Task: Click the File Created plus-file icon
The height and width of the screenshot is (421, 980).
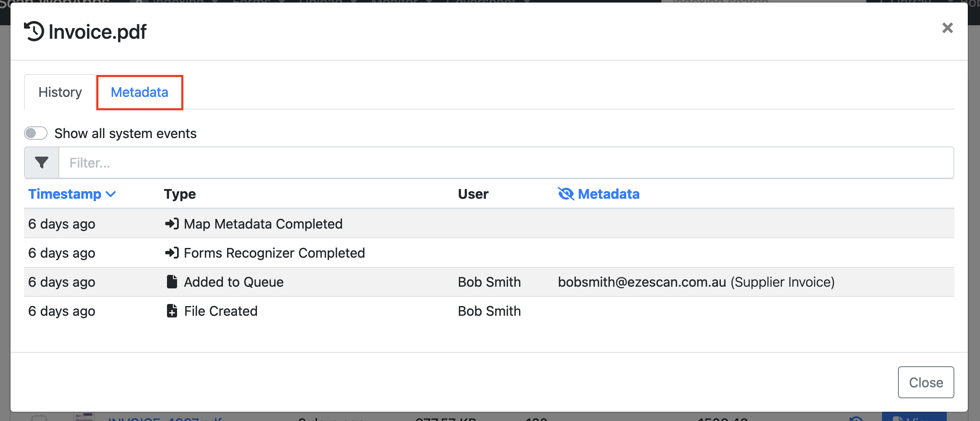Action: (x=172, y=311)
